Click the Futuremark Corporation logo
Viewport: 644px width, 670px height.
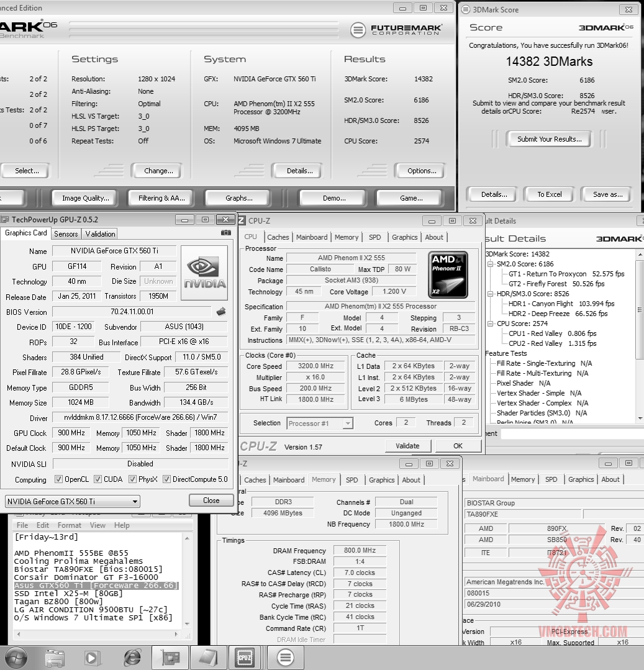396,29
